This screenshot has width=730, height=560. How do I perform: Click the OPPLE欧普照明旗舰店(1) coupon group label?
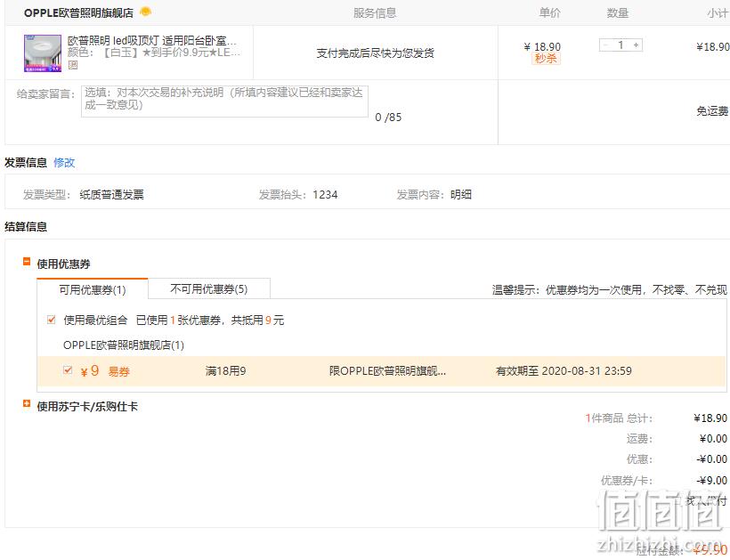[124, 345]
